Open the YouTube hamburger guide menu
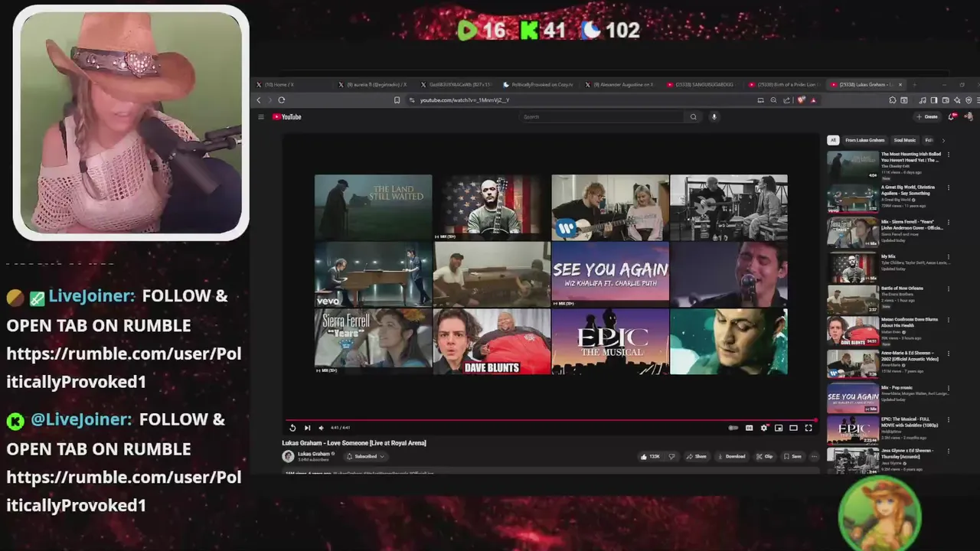Screen dimensions: 980x551 (261, 117)
